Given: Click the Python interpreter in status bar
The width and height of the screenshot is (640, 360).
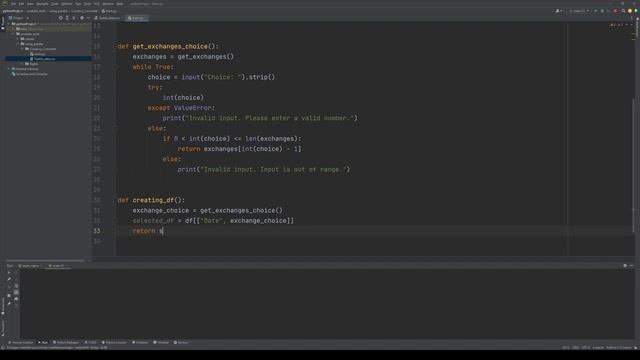Looking at the screenshot, I should tap(619, 348).
